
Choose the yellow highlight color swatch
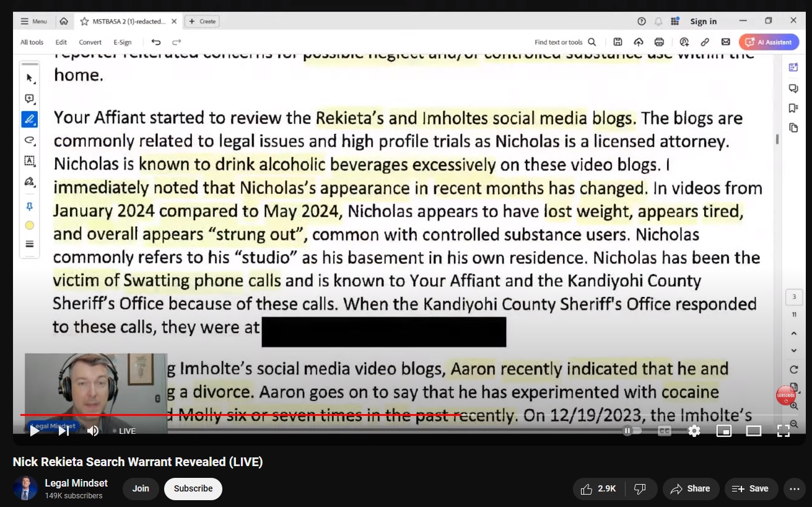click(29, 226)
